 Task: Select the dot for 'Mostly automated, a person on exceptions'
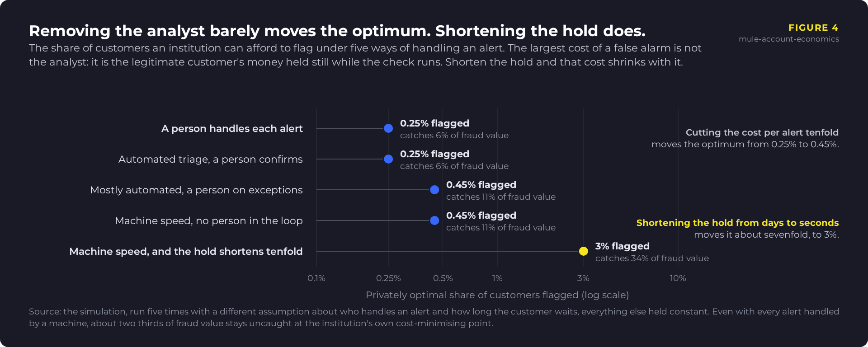[x=434, y=190]
